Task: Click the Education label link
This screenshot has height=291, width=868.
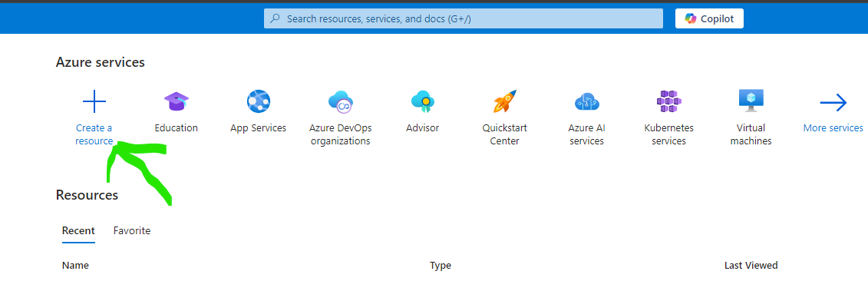Action: coord(176,128)
